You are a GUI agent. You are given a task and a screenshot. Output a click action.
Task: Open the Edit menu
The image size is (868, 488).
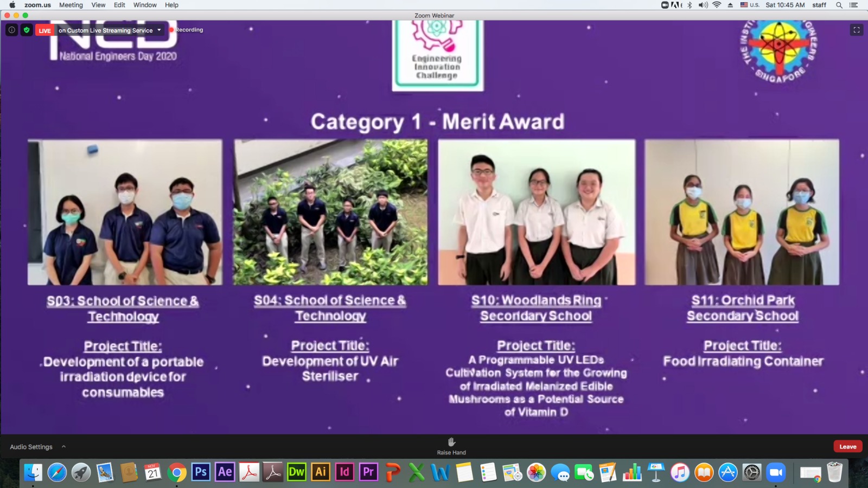click(119, 5)
